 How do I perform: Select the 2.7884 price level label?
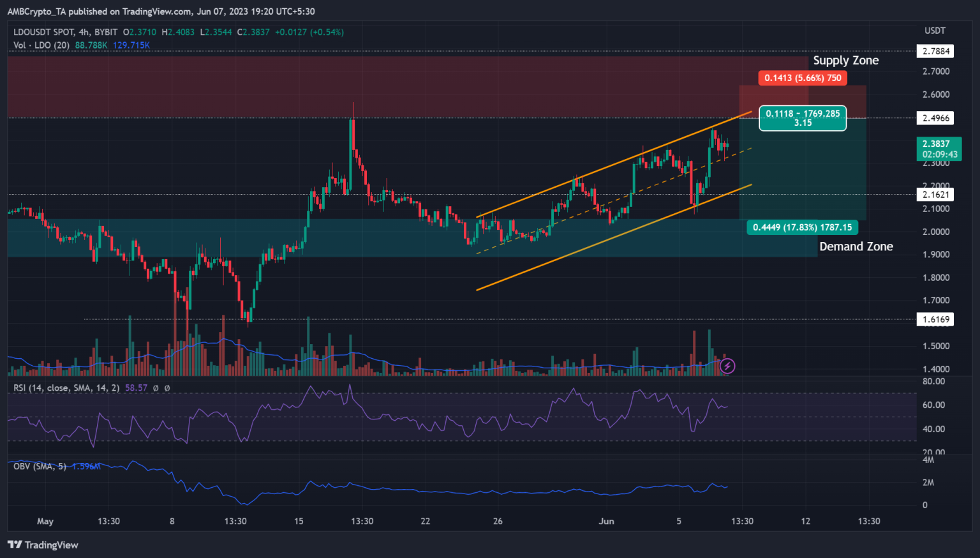click(935, 51)
